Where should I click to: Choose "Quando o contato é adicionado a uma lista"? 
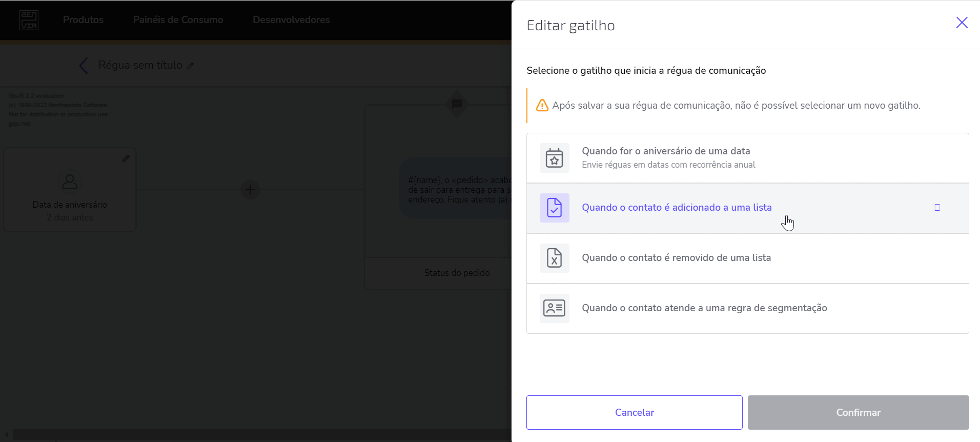[x=747, y=208]
